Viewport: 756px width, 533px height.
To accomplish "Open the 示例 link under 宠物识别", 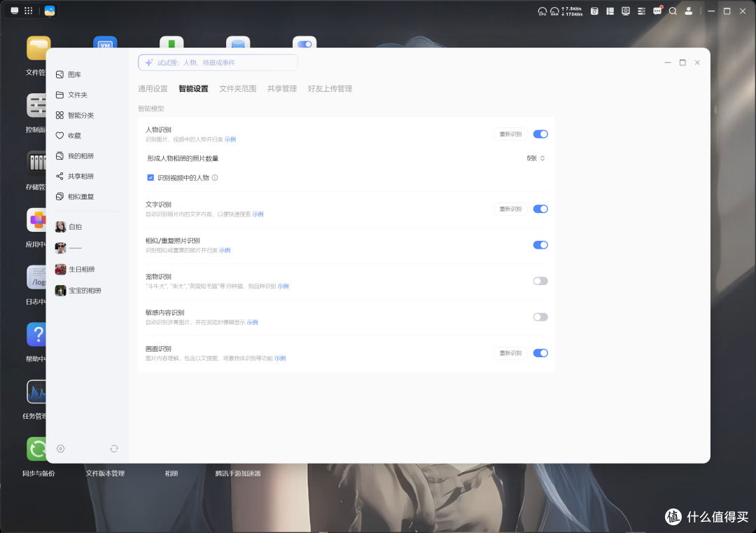I will tap(283, 286).
